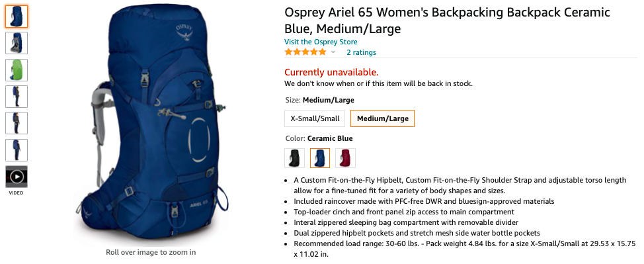Select size Medium/Large
The image size is (644, 264).
pos(382,118)
